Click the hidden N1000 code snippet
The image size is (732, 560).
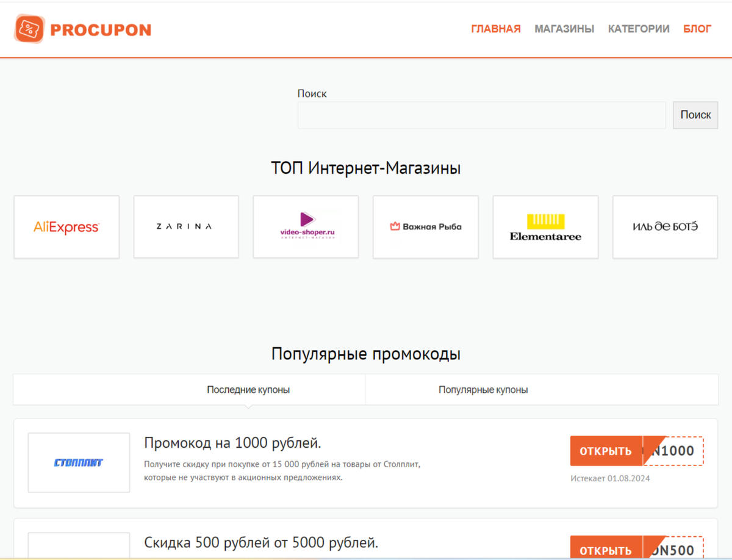tap(673, 451)
